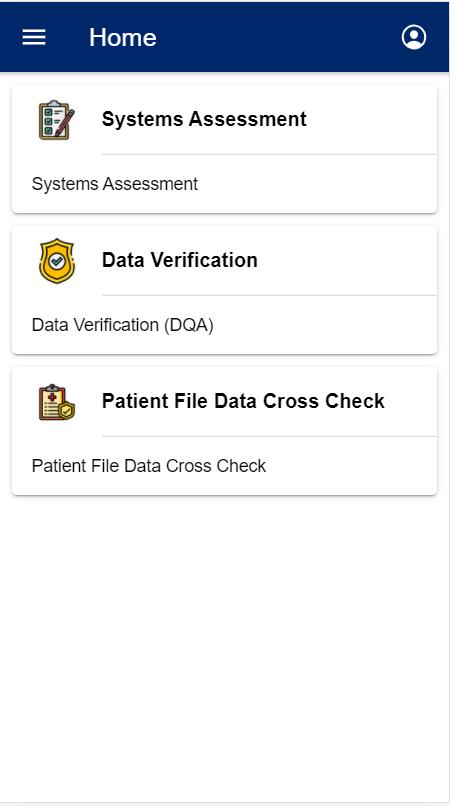Open the Data Verification card heading
This screenshot has height=806, width=450.
coord(179,260)
